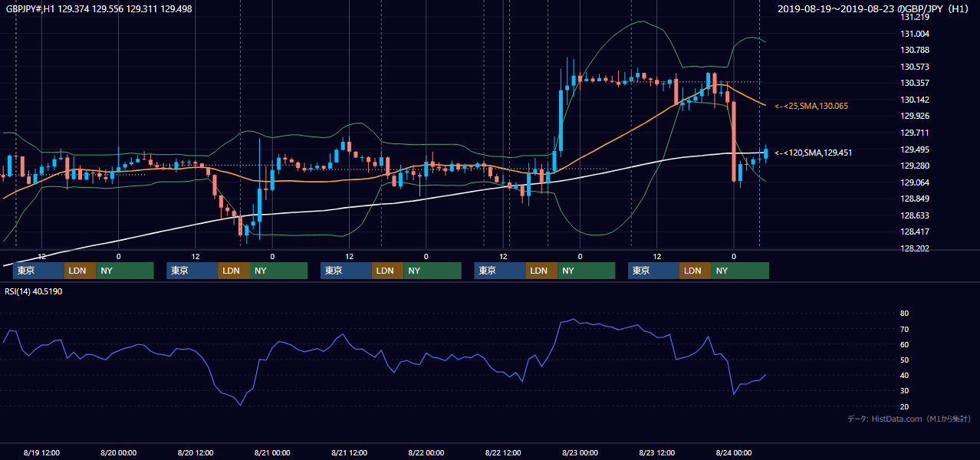
Task: Click the RSI scale value 30
Action: [904, 390]
